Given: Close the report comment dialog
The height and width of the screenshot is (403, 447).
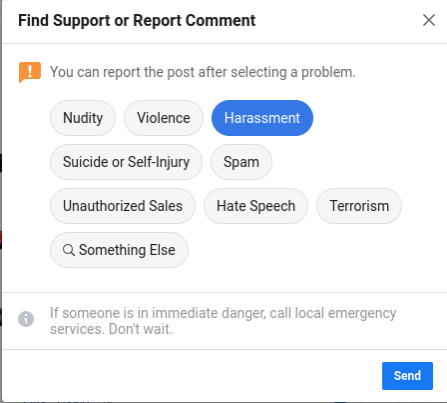Looking at the screenshot, I should (x=429, y=20).
